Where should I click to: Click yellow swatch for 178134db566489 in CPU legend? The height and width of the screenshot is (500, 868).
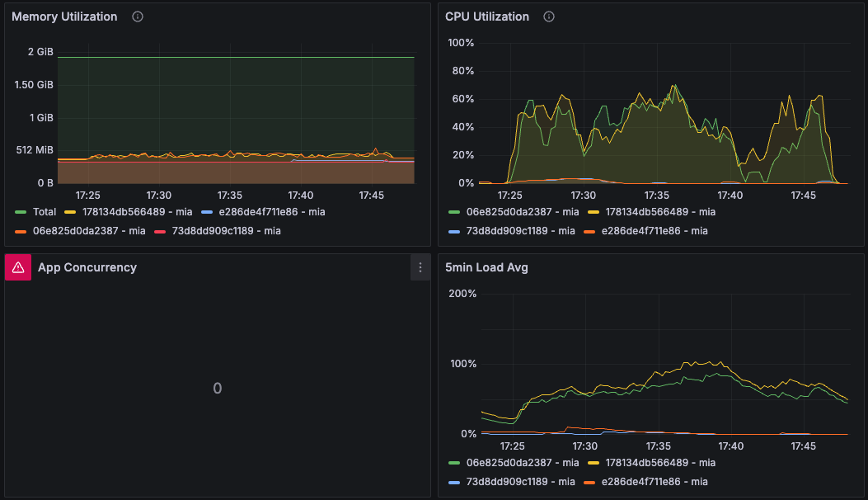click(x=594, y=212)
